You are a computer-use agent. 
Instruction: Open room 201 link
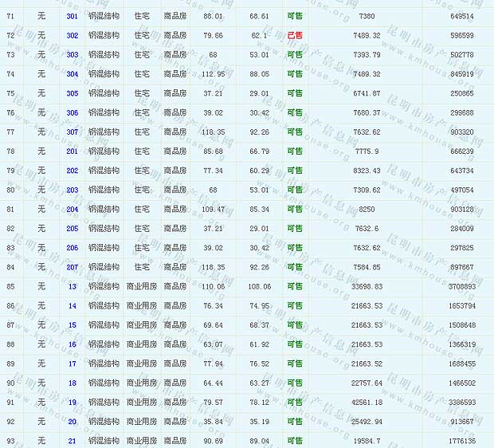[72, 151]
